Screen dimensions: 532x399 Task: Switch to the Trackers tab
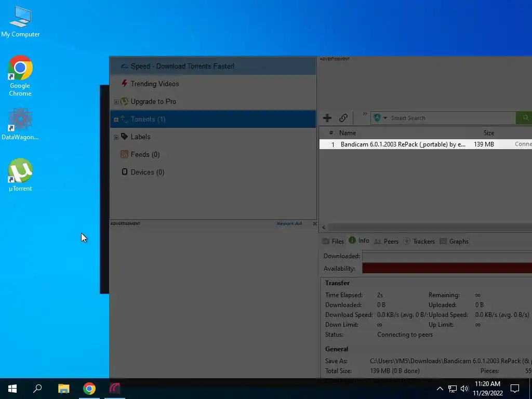click(x=419, y=241)
